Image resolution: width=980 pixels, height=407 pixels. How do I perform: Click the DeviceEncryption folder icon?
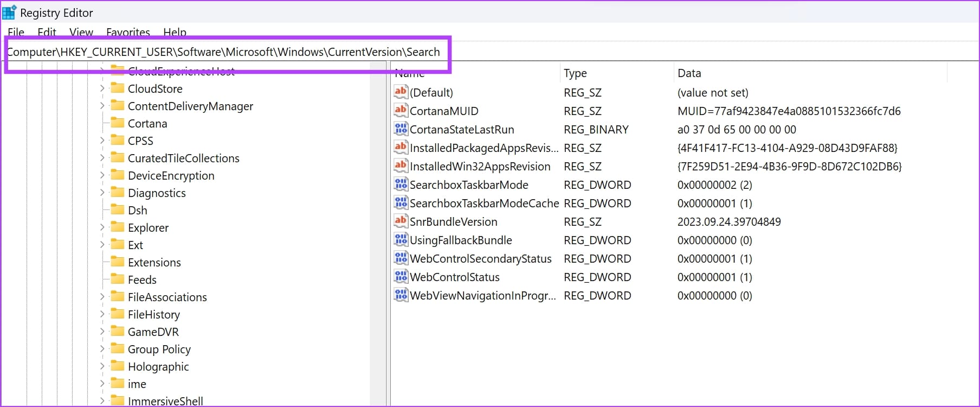point(117,175)
